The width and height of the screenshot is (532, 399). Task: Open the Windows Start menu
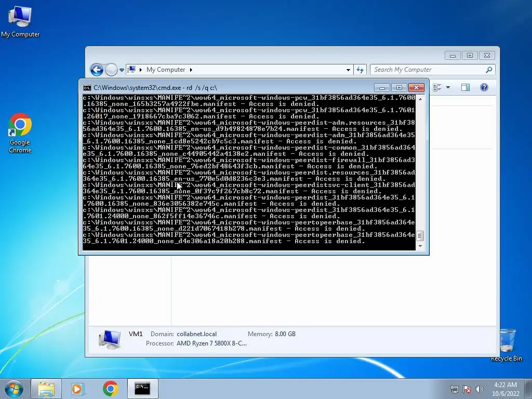coord(14,389)
